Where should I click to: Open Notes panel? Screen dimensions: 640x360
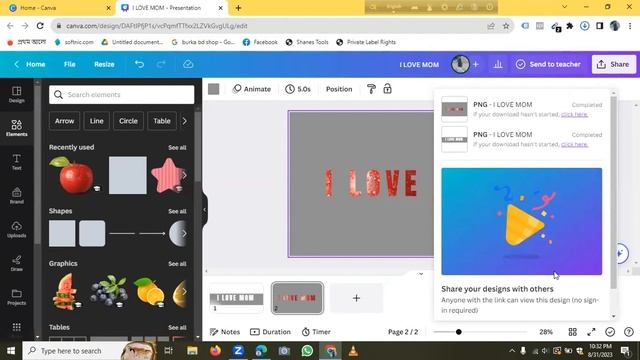(225, 332)
